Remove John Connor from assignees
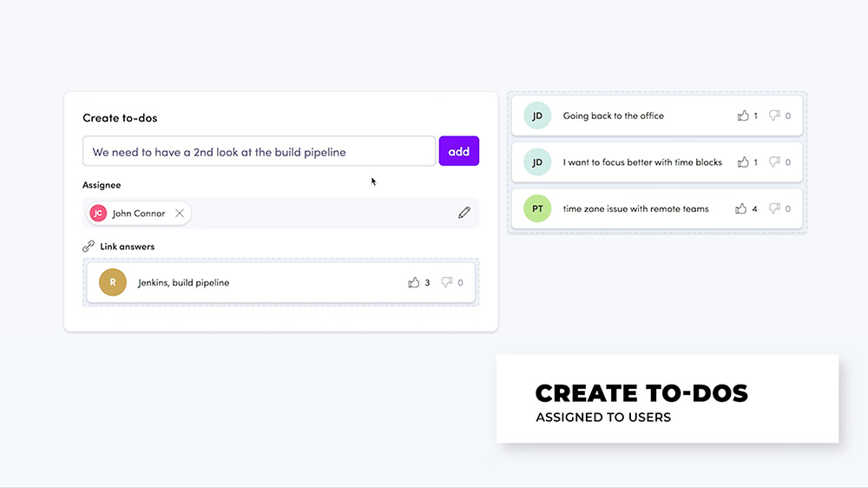 tap(180, 214)
